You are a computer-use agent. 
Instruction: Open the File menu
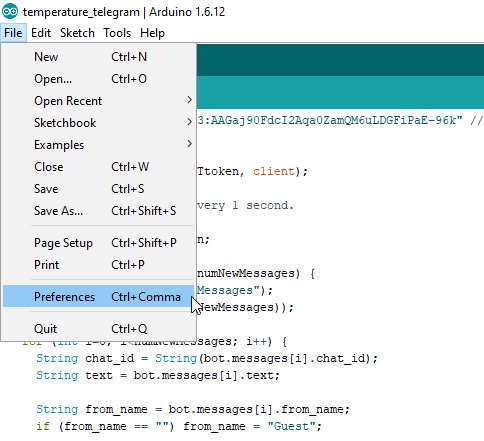(x=13, y=33)
